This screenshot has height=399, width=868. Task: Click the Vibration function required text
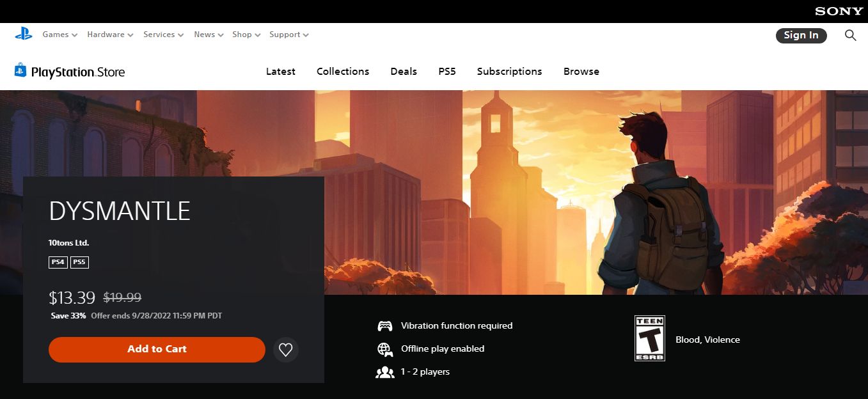coord(457,326)
